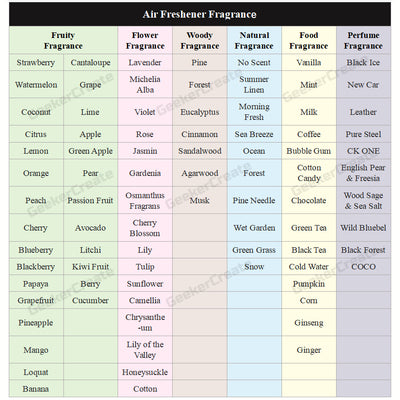400x400 pixels.
Task: Click the Cherry Blossom cell
Action: pyautogui.click(x=145, y=228)
